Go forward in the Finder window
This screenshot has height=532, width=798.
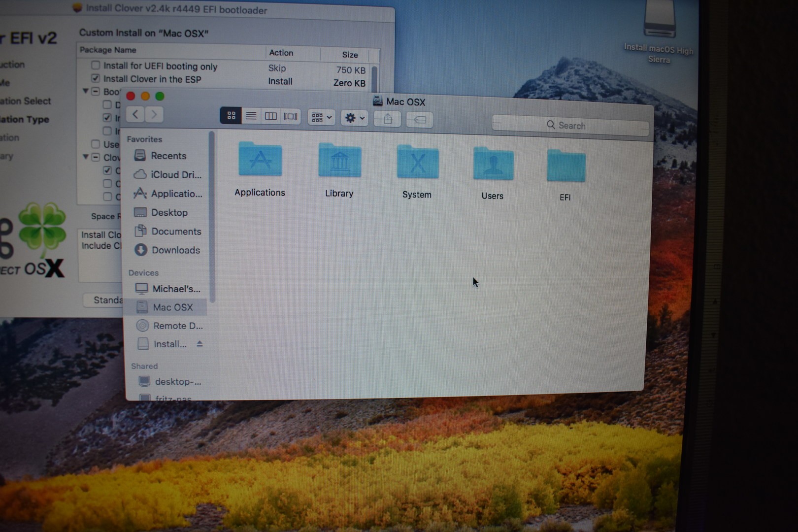point(154,115)
